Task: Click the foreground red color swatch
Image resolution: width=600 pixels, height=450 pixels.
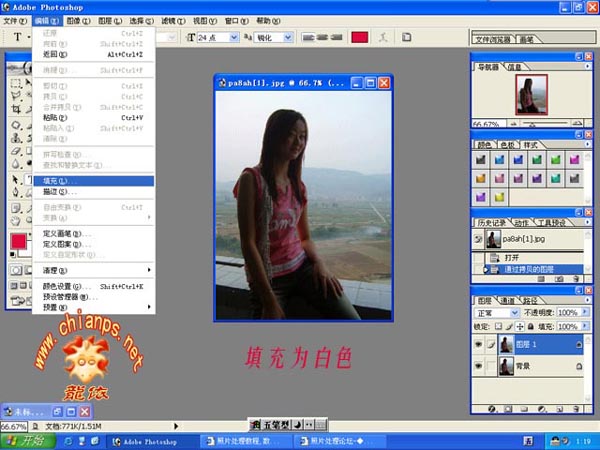Action: [x=18, y=241]
